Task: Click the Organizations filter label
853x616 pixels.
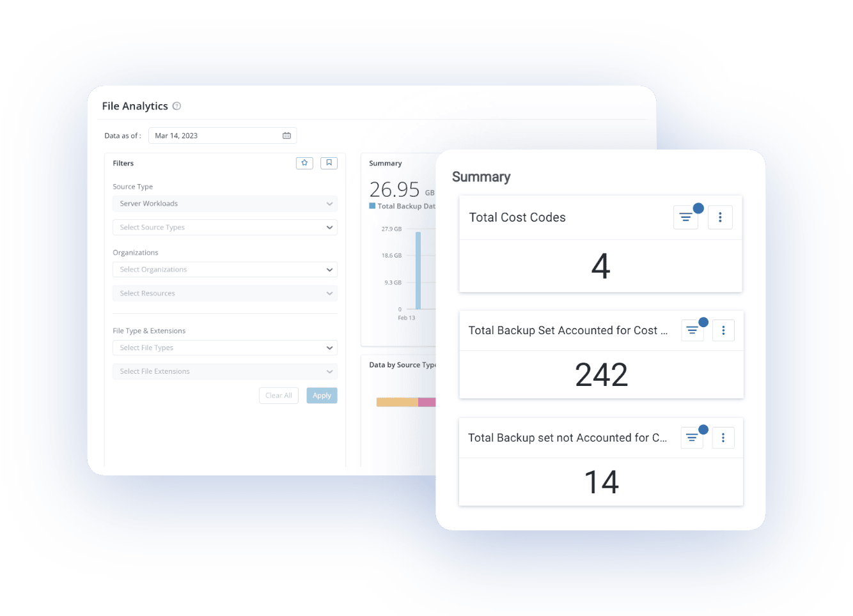Action: point(136,252)
